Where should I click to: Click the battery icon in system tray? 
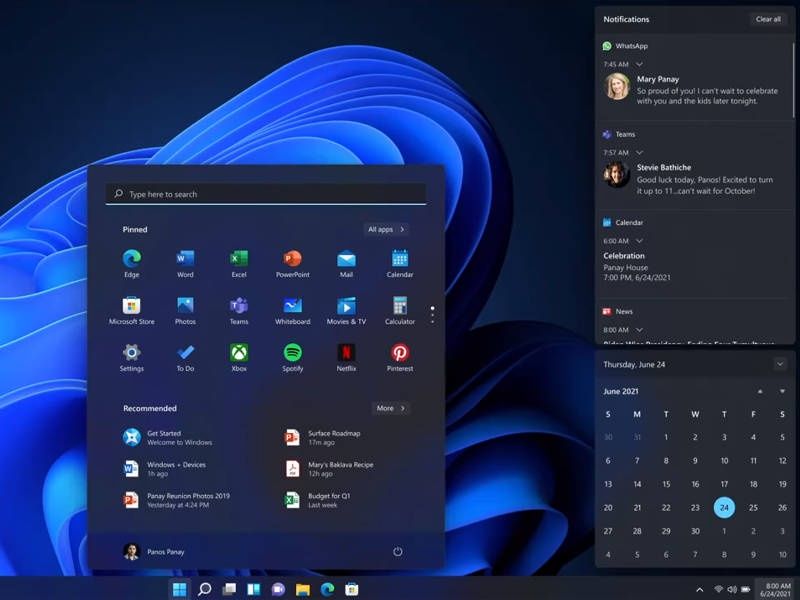745,590
